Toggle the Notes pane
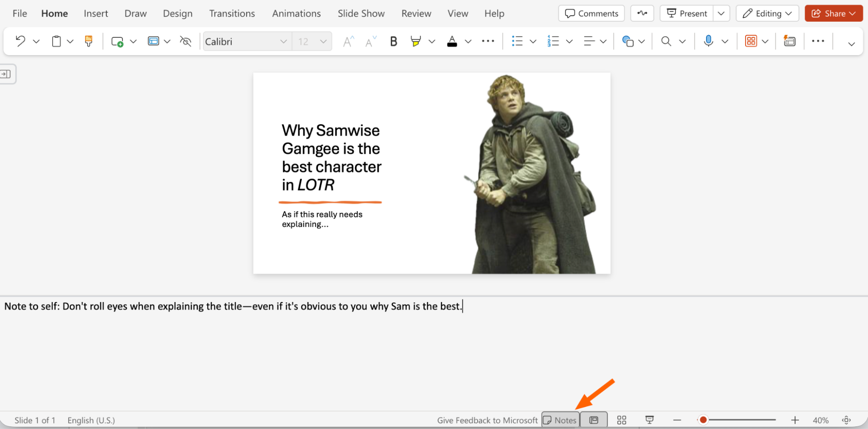Screen dimensions: 868x429 560,420
